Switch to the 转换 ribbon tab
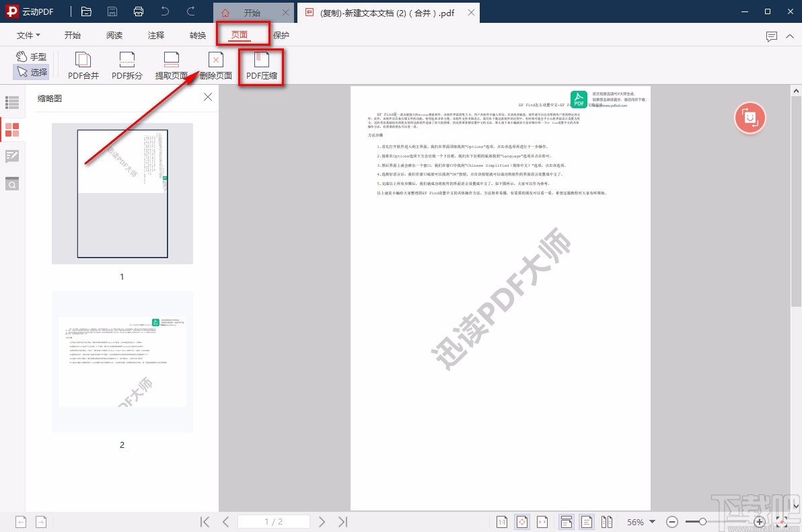 click(x=198, y=35)
